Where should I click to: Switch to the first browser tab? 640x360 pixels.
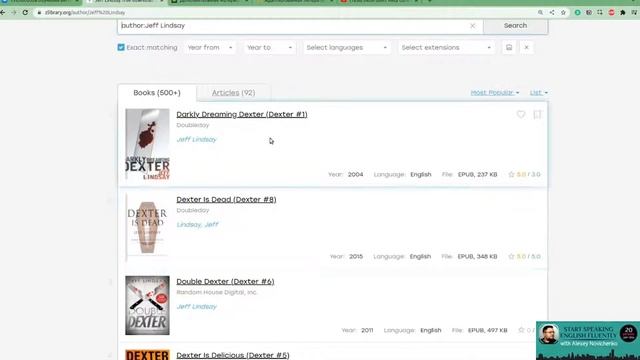(40, 2)
